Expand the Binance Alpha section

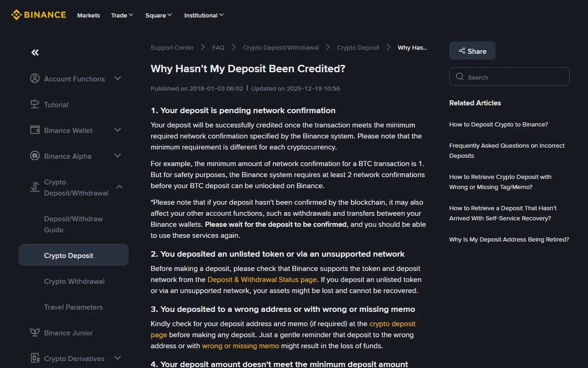118,156
